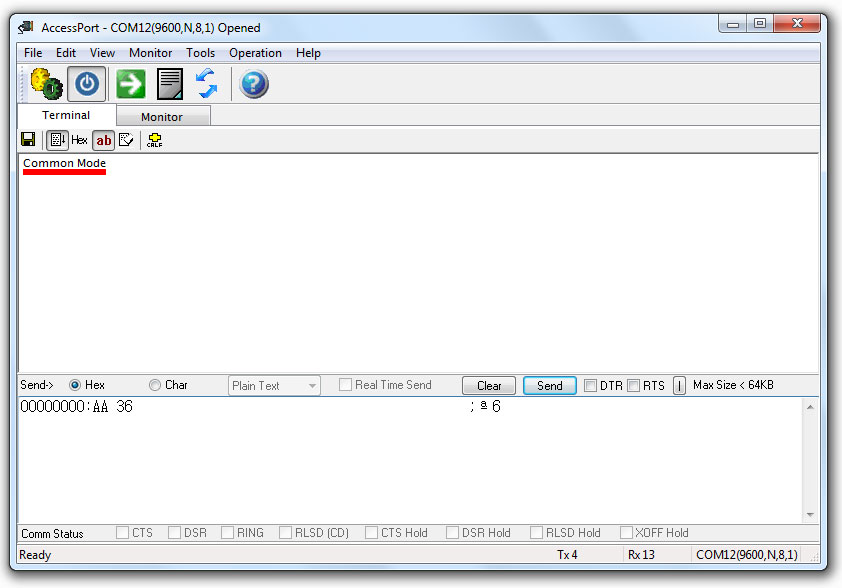Open the Edit menu

(66, 53)
